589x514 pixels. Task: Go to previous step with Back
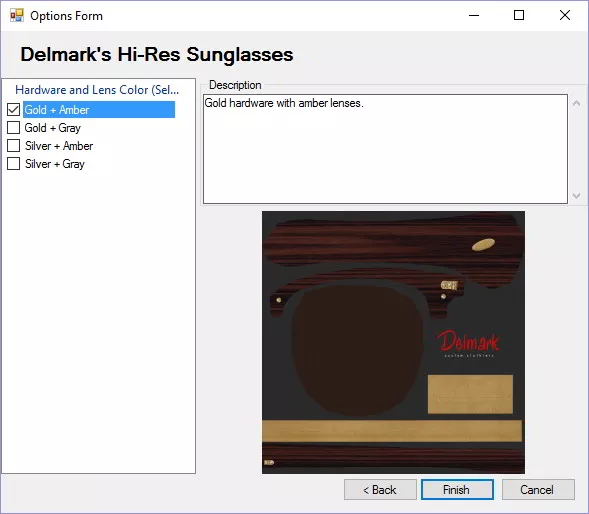(380, 490)
